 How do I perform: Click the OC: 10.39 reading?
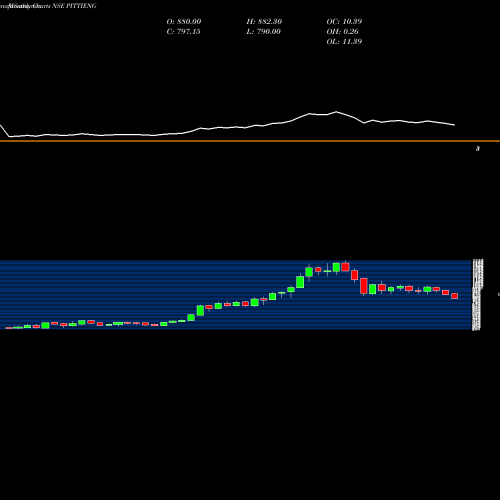coord(344,22)
